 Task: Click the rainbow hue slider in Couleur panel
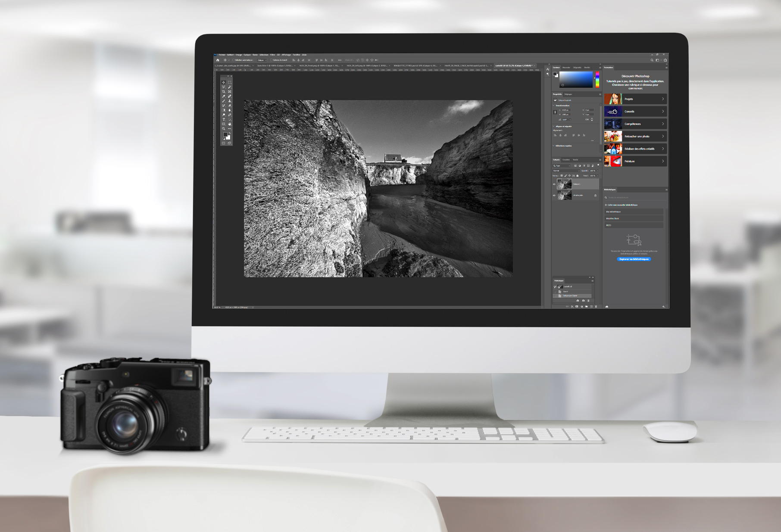point(597,80)
